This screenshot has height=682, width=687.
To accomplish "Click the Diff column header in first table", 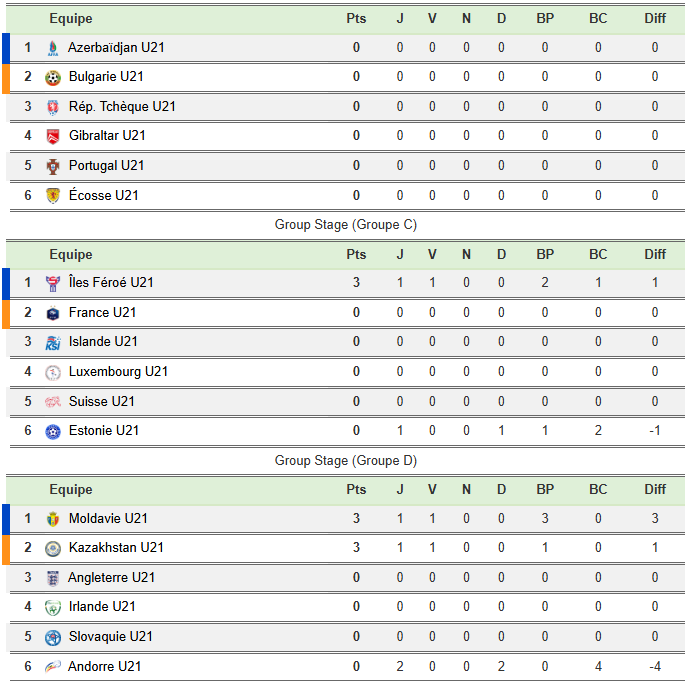I will pos(655,19).
